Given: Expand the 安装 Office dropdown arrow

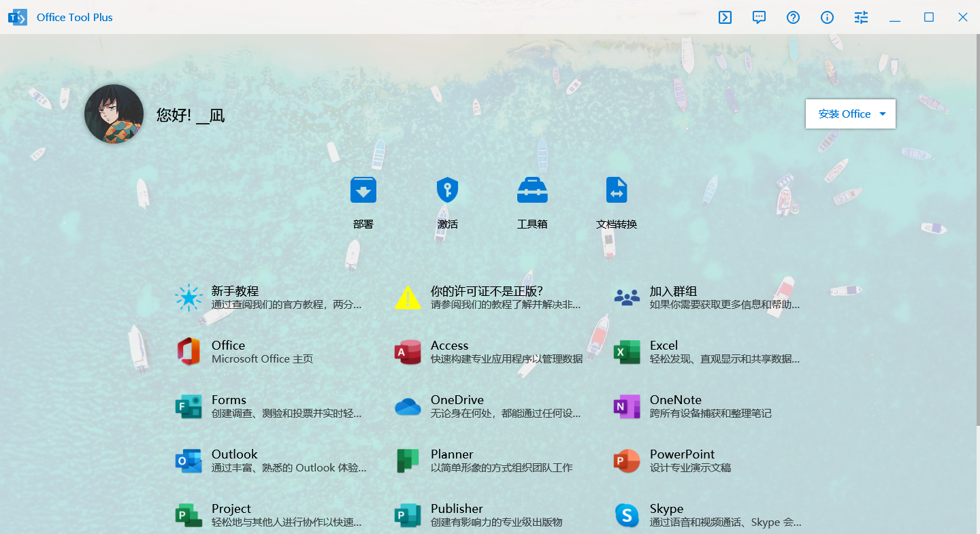Looking at the screenshot, I should (x=883, y=114).
